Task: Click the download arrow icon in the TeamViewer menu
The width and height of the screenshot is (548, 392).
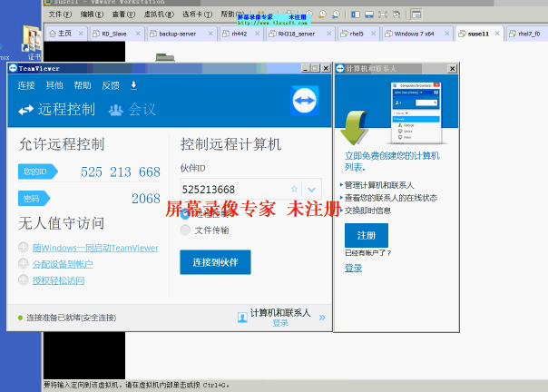Action: pos(133,85)
